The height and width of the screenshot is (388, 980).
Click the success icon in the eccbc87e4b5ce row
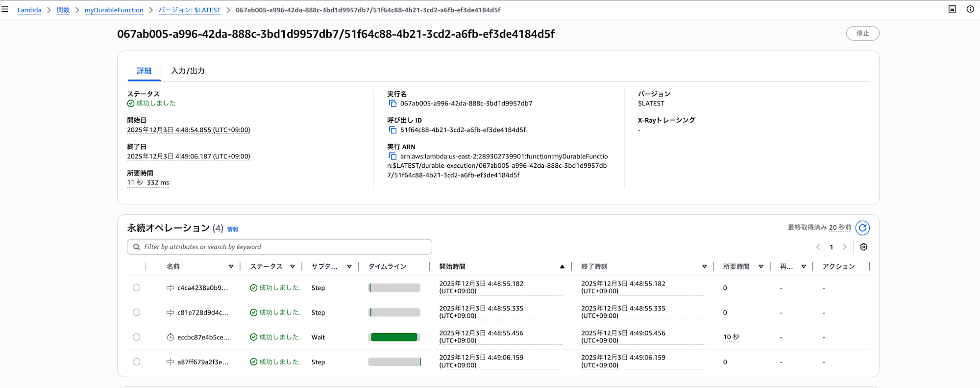[x=253, y=337]
